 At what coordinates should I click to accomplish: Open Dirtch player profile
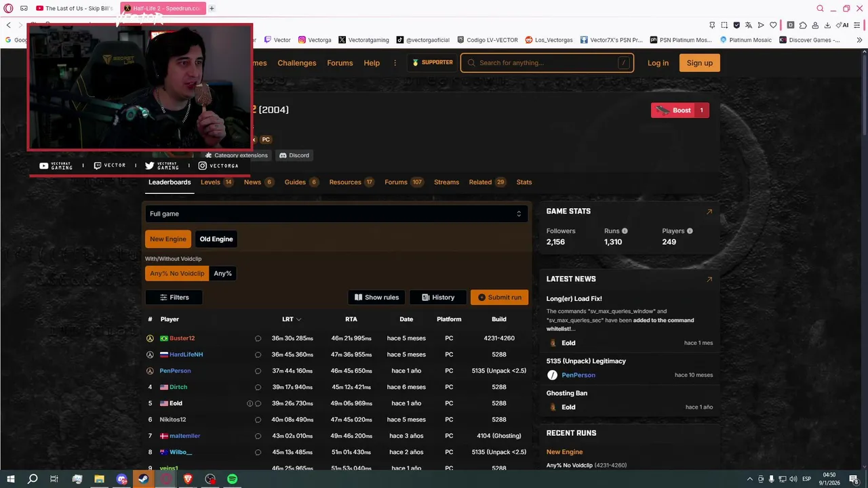(178, 387)
